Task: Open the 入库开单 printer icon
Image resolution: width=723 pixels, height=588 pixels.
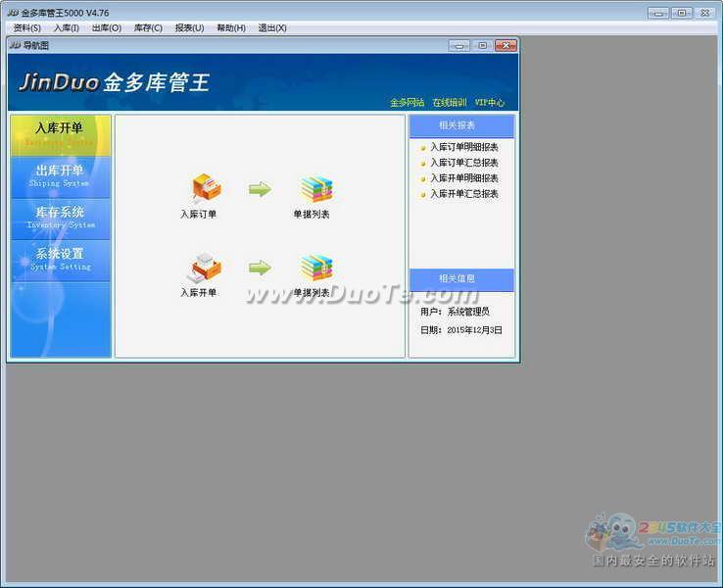Action: (x=206, y=267)
